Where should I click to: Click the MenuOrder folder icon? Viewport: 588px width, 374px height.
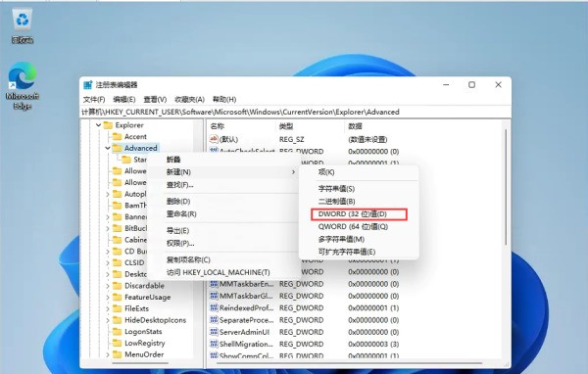tap(118, 354)
